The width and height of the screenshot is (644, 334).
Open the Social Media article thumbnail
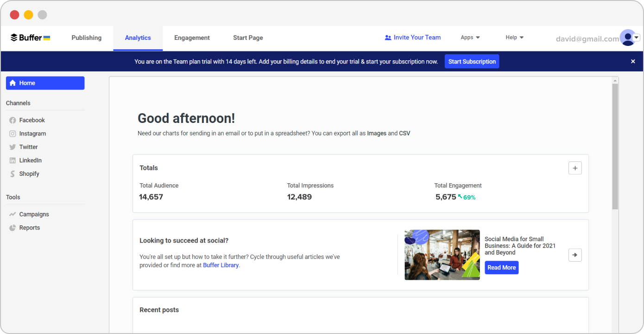pyautogui.click(x=442, y=255)
